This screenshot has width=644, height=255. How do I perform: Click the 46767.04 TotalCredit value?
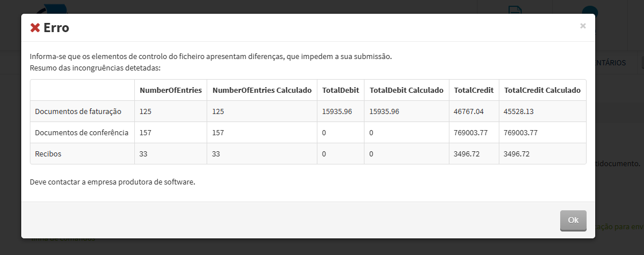pos(468,111)
